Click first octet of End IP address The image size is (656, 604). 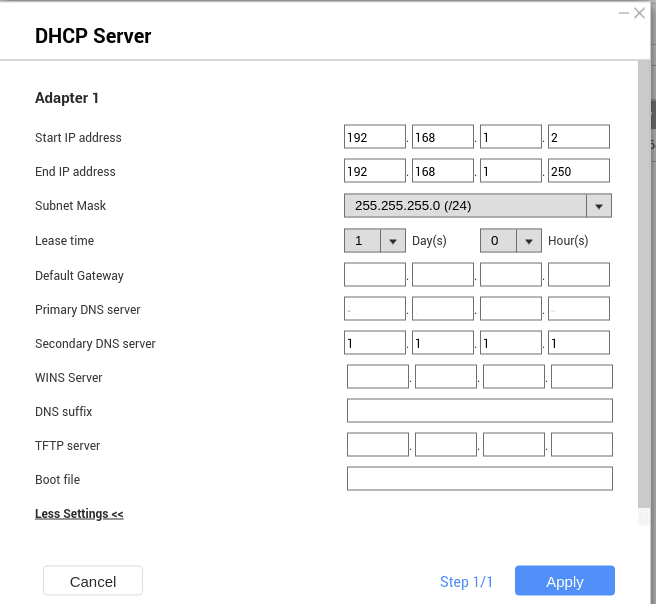tap(374, 170)
